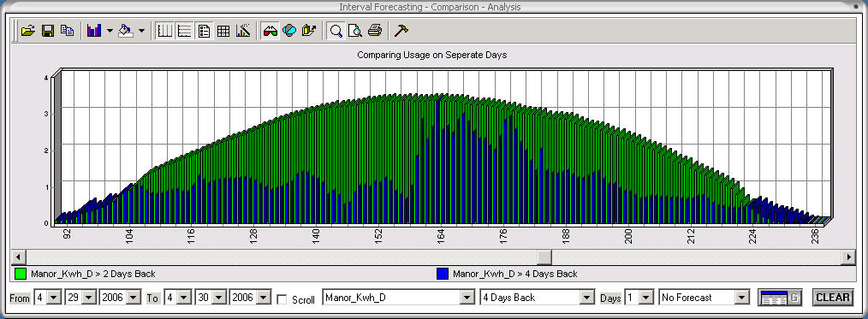Screen dimensions: 868x319
Task: Click the horizontal scrollbar left arrow
Action: click(18, 257)
